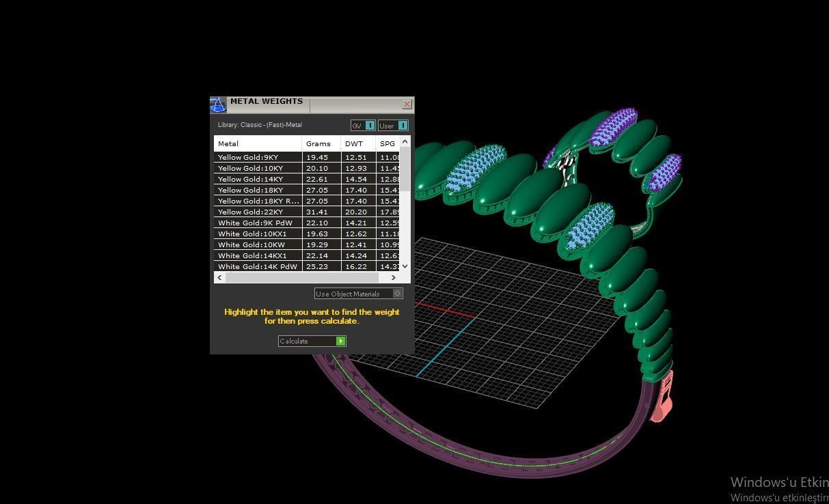Select the White Gold:9K PdW row
Viewport: 829px width, 504px height.
(307, 223)
